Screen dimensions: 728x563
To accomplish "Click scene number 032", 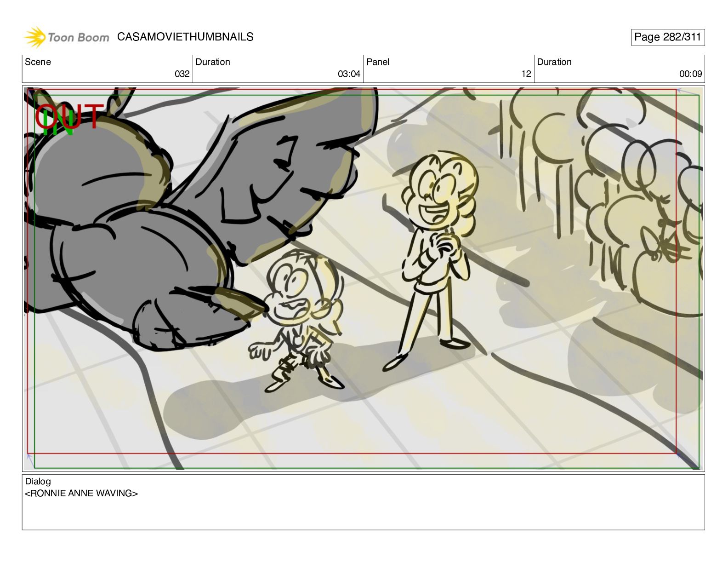I will pyautogui.click(x=182, y=74).
